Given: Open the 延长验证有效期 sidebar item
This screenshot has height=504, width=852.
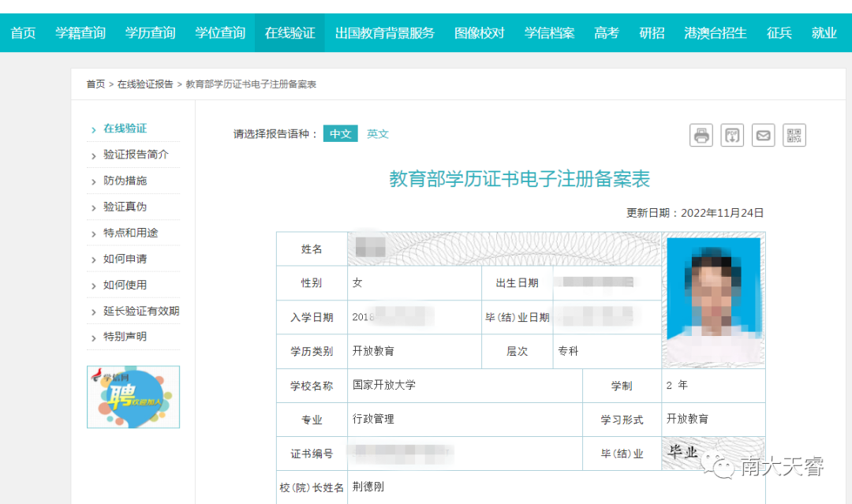Looking at the screenshot, I should 141,311.
